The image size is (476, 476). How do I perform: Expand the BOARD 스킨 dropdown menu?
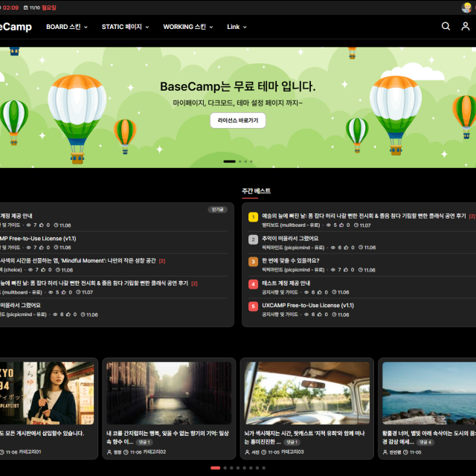(x=67, y=27)
